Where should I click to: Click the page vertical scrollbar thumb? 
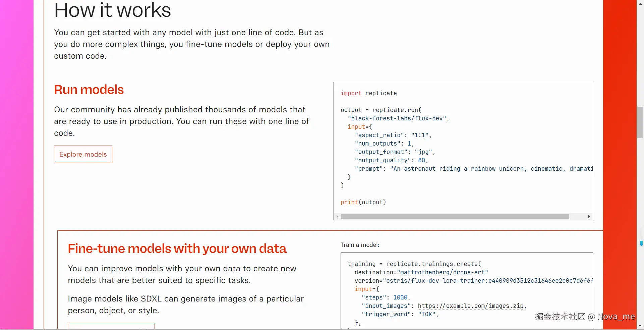pos(640,122)
